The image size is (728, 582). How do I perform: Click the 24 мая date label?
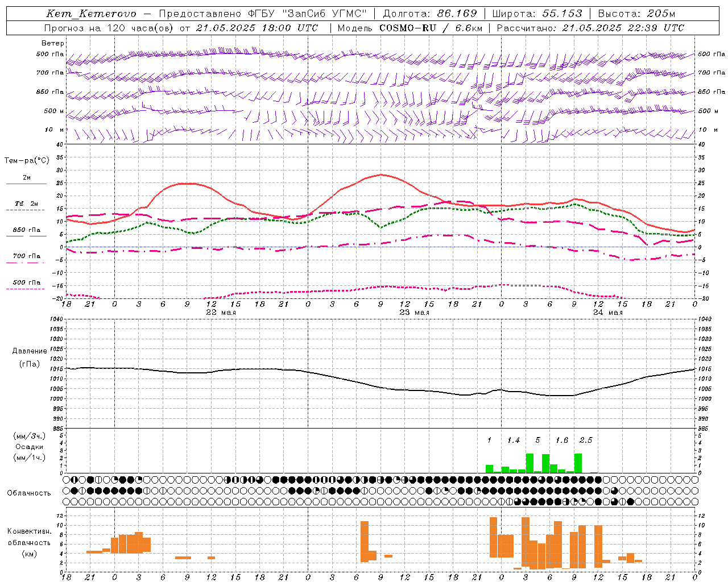click(607, 313)
